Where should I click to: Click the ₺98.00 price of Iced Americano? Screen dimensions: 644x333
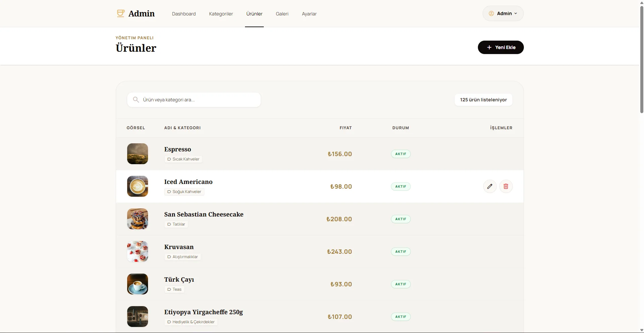tap(341, 187)
